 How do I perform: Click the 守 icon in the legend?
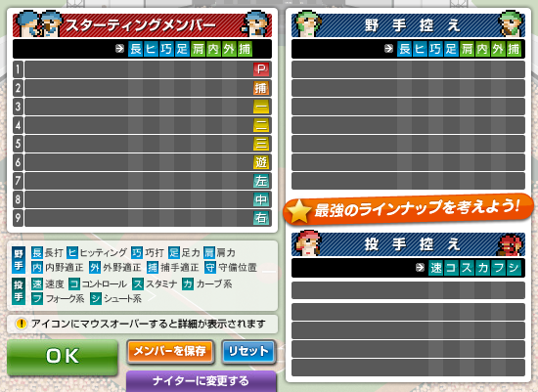[210, 268]
